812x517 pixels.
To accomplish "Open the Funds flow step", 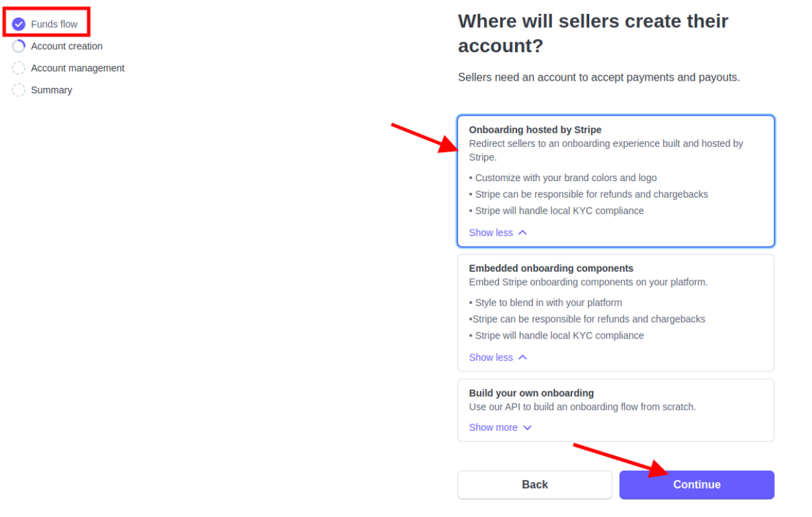I will 54,24.
